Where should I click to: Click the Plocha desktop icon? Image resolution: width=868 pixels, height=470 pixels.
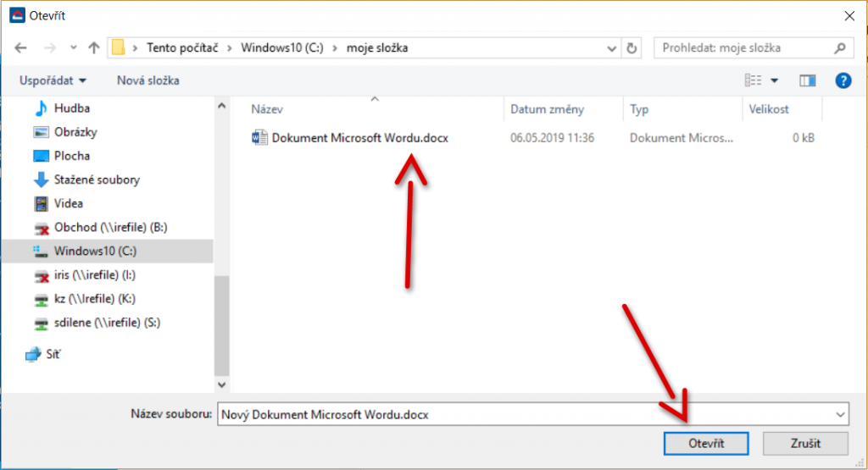coord(41,156)
